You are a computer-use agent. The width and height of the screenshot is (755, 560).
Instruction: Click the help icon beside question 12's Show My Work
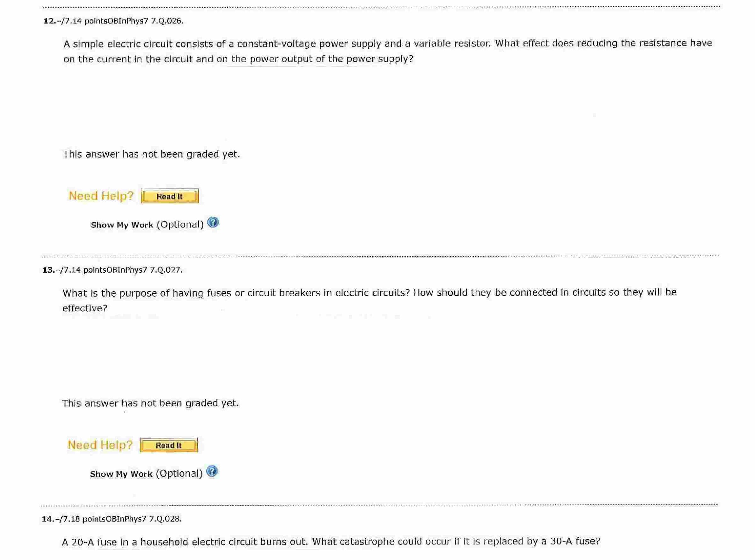pyautogui.click(x=213, y=223)
